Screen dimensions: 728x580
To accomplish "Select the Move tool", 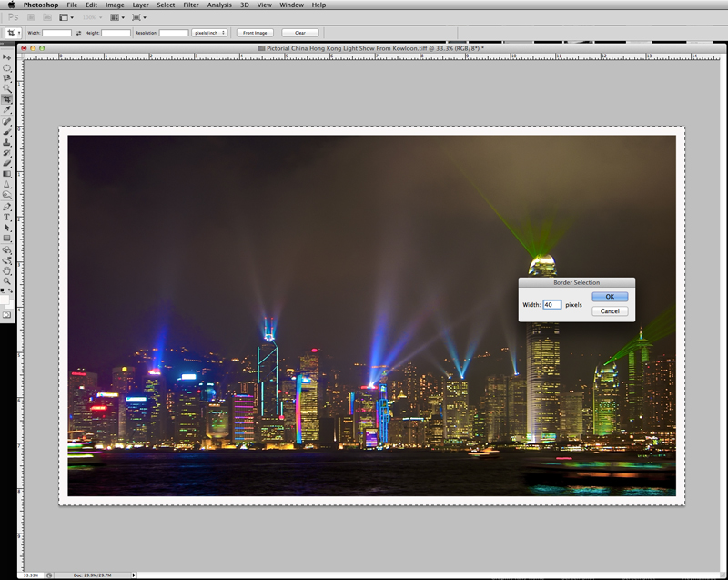I will pyautogui.click(x=7, y=57).
